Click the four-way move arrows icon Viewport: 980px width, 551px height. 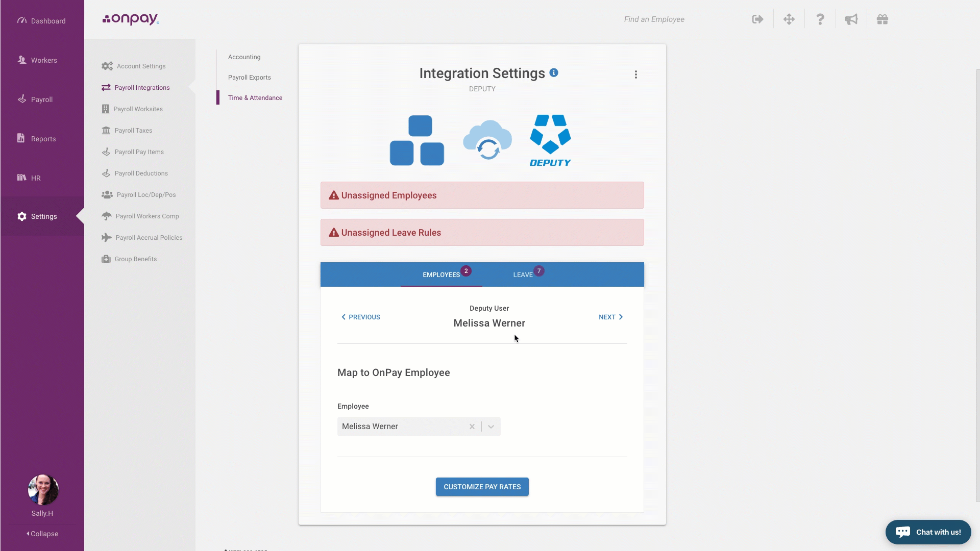coord(789,19)
